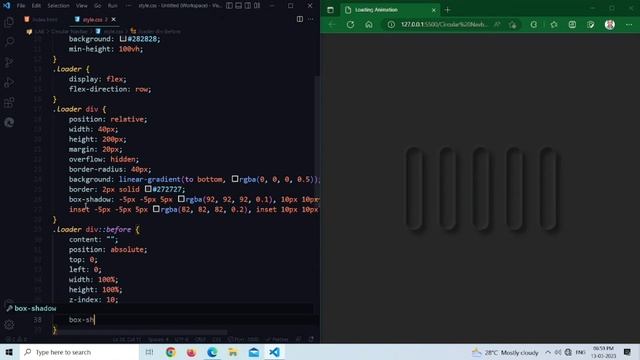Screen dimensions: 640x360
Task: Open the Extensions view
Action: pyautogui.click(x=9, y=102)
